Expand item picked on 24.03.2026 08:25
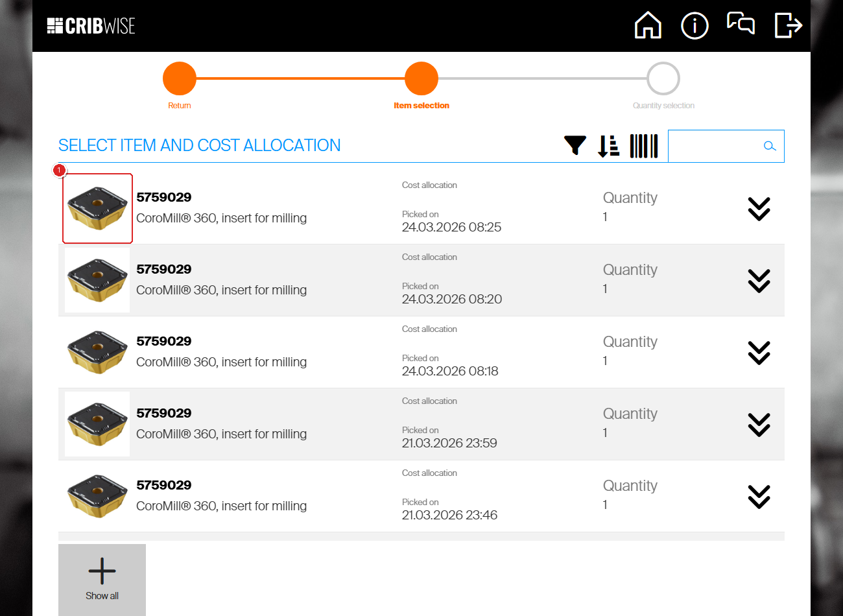Image resolution: width=843 pixels, height=616 pixels. [x=759, y=209]
